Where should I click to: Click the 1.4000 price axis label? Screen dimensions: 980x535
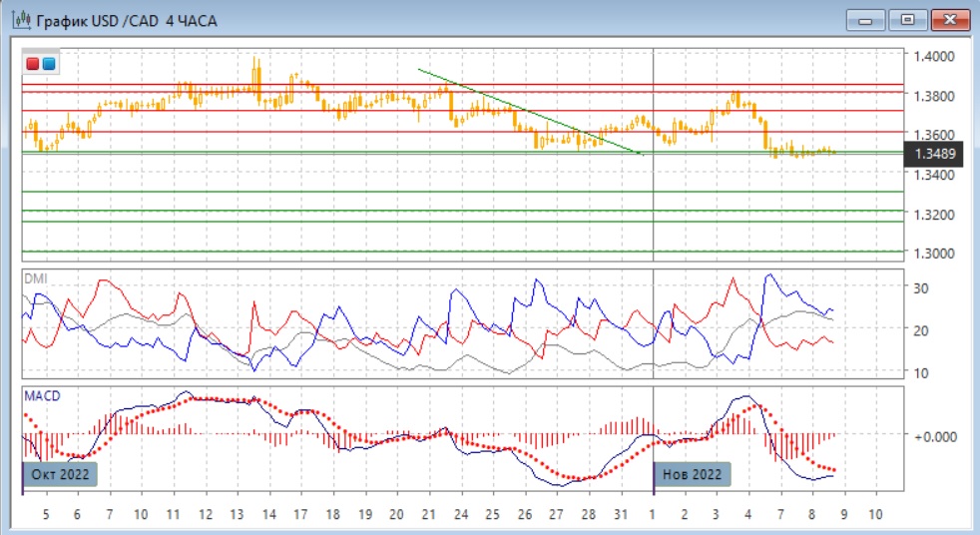click(936, 56)
